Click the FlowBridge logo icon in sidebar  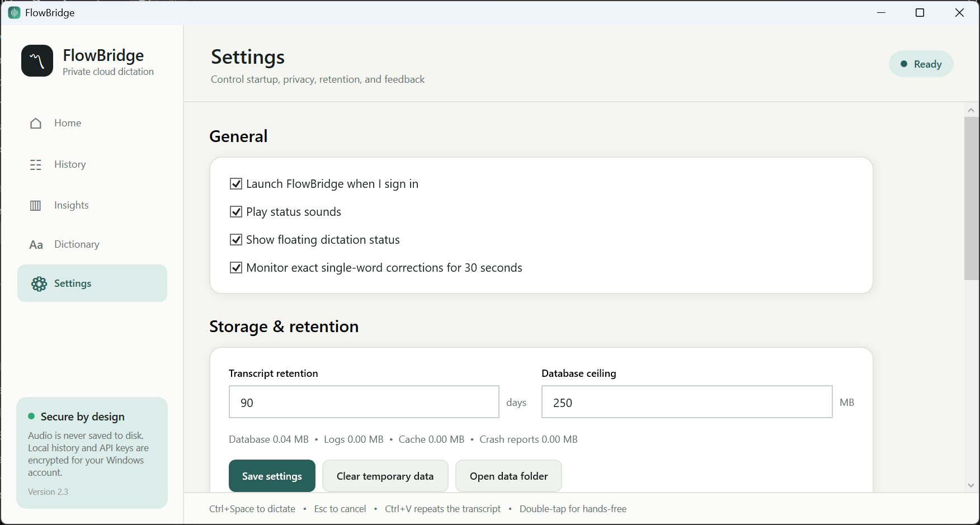point(37,61)
